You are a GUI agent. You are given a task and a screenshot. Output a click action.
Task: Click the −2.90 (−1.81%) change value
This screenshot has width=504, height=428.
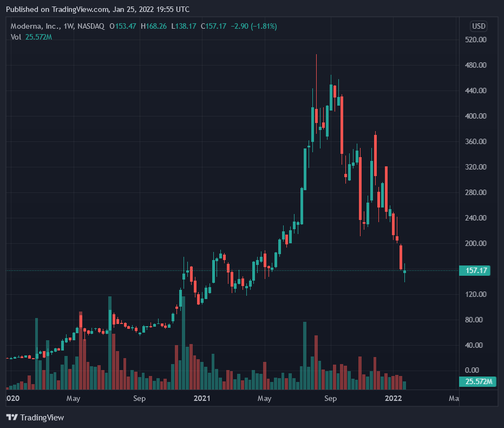[254, 26]
